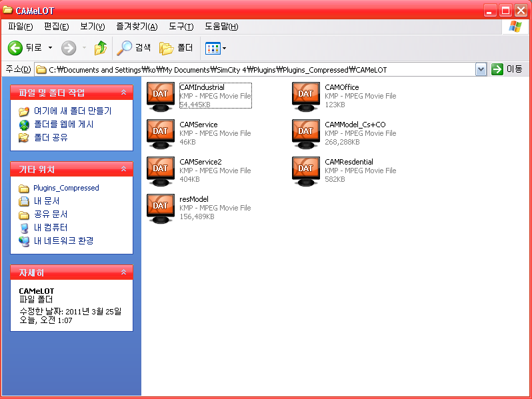Select the resModel DAT file icon
532x399 pixels.
[x=161, y=208]
